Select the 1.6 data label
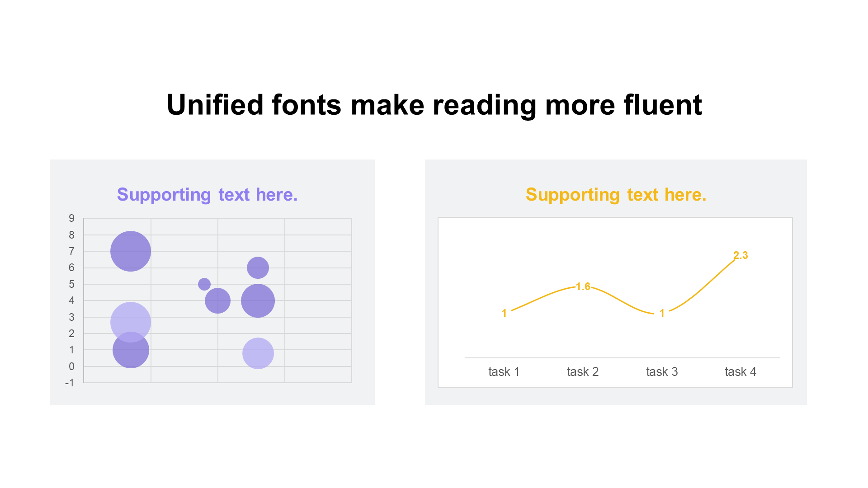 pos(583,286)
